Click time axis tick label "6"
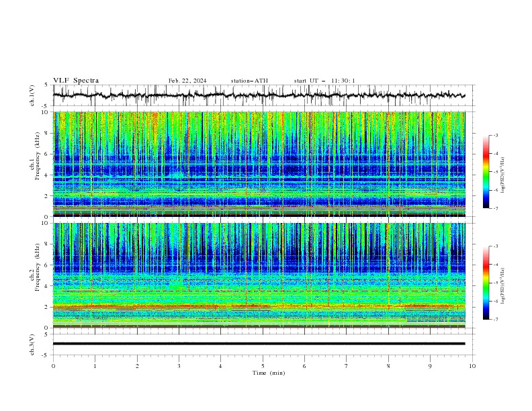The image size is (532, 411). (x=304, y=366)
